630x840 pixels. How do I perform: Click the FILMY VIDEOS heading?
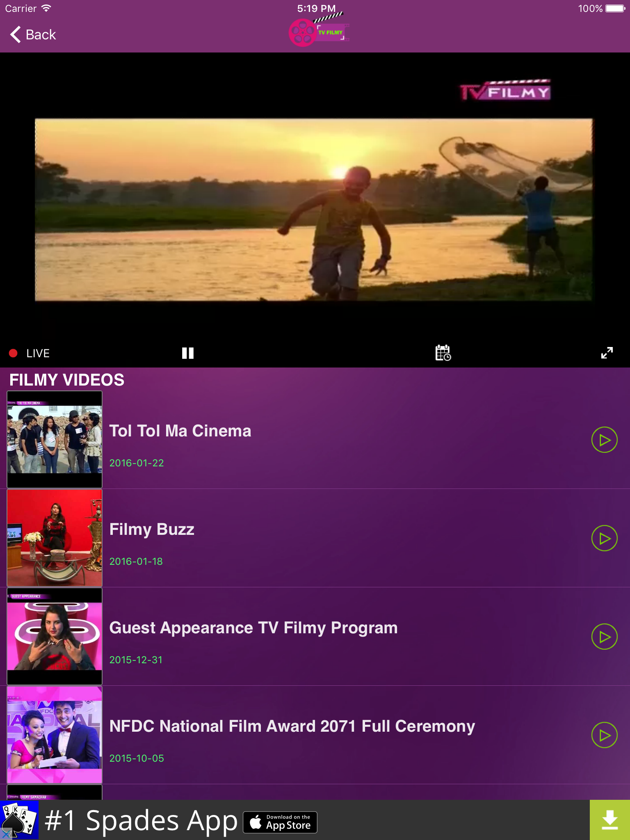pyautogui.click(x=67, y=380)
